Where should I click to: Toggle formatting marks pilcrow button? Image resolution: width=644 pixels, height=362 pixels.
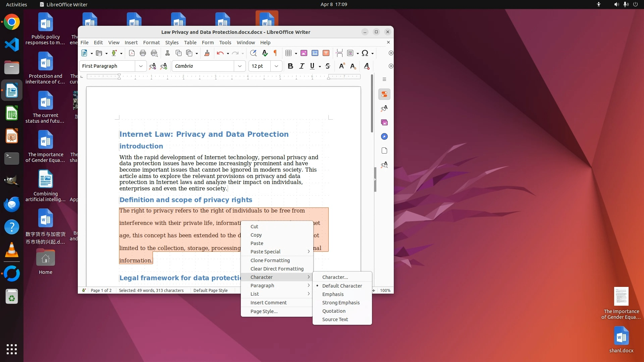point(275,53)
